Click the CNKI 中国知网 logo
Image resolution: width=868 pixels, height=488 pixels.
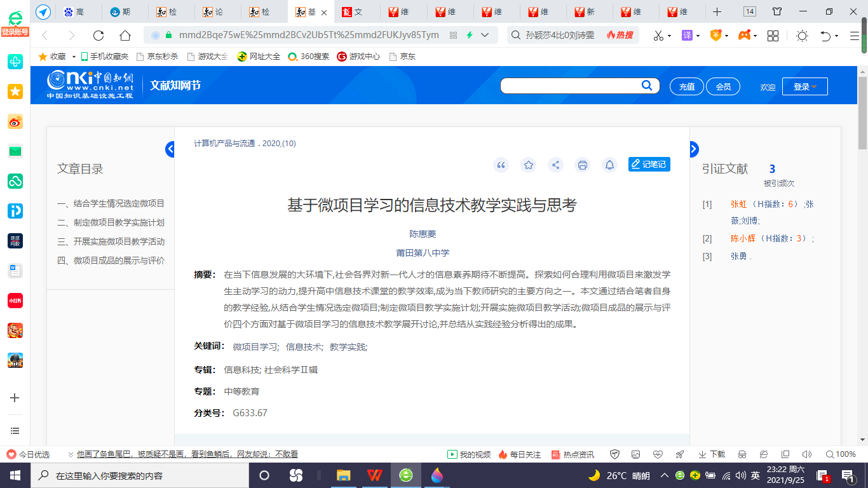[x=91, y=85]
